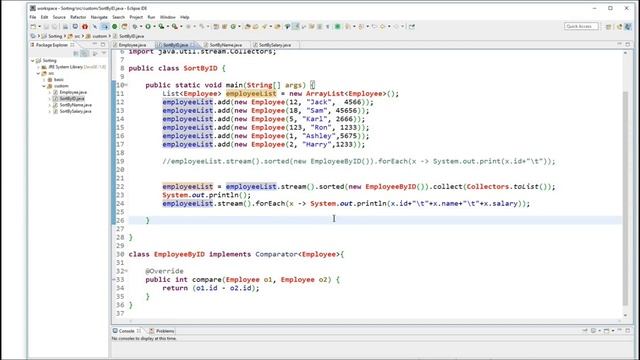Click the Last Edit Location arrow icon

(374, 27)
